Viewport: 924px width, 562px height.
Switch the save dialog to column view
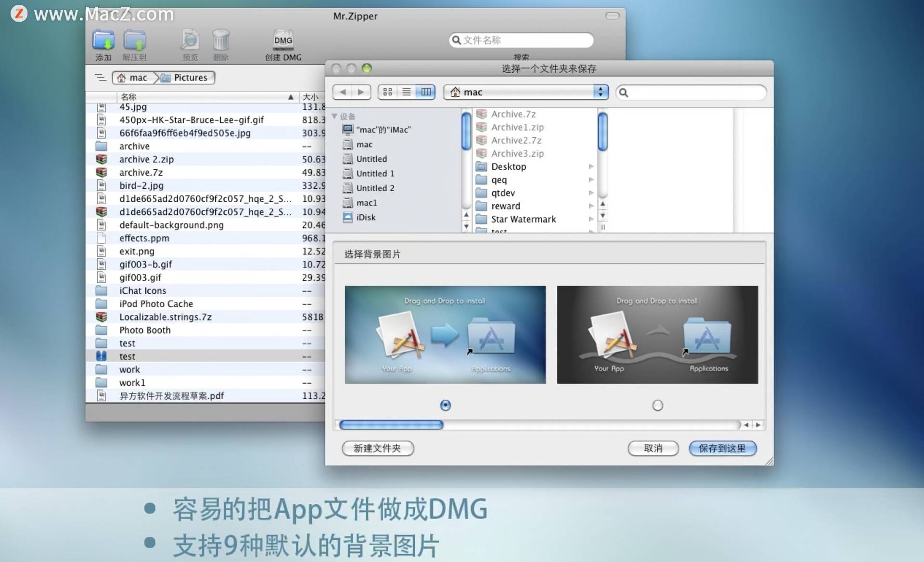(x=426, y=92)
